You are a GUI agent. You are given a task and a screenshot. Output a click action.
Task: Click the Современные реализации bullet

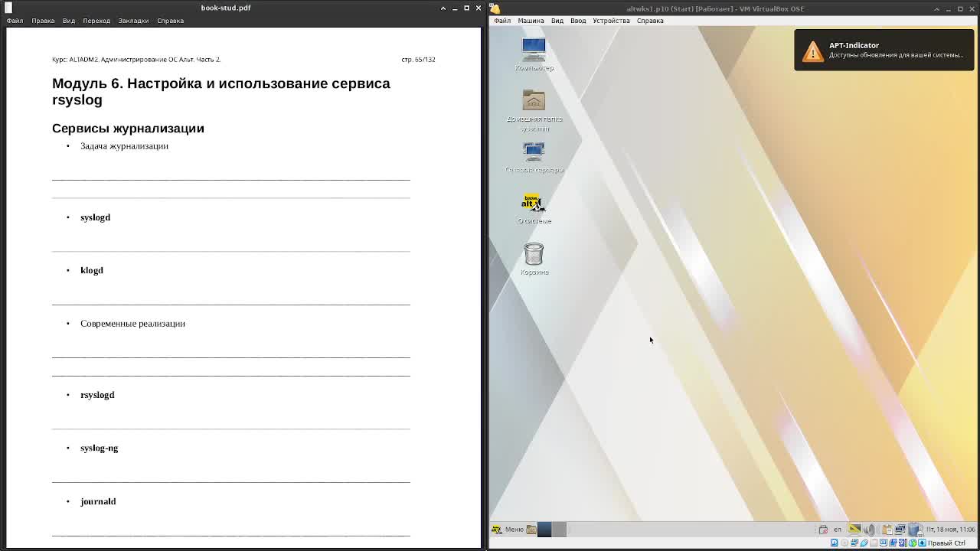132,324
